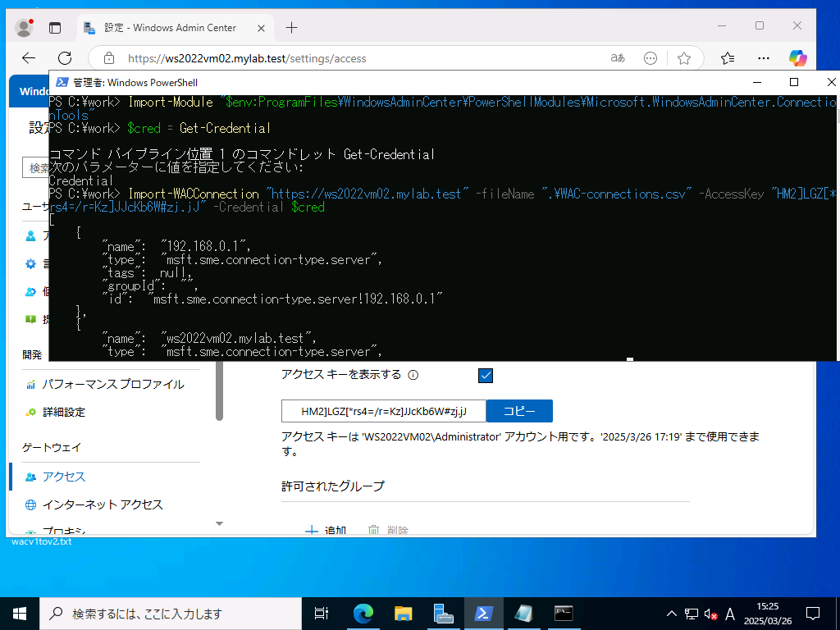Maximize the PowerShell window
Viewport: 840px width, 630px height.
[x=794, y=82]
